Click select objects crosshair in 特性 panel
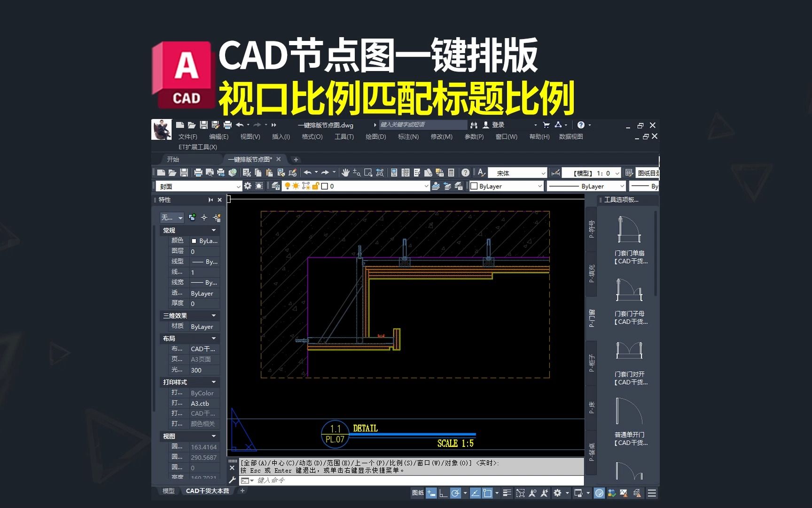This screenshot has height=508, width=812. tap(204, 217)
